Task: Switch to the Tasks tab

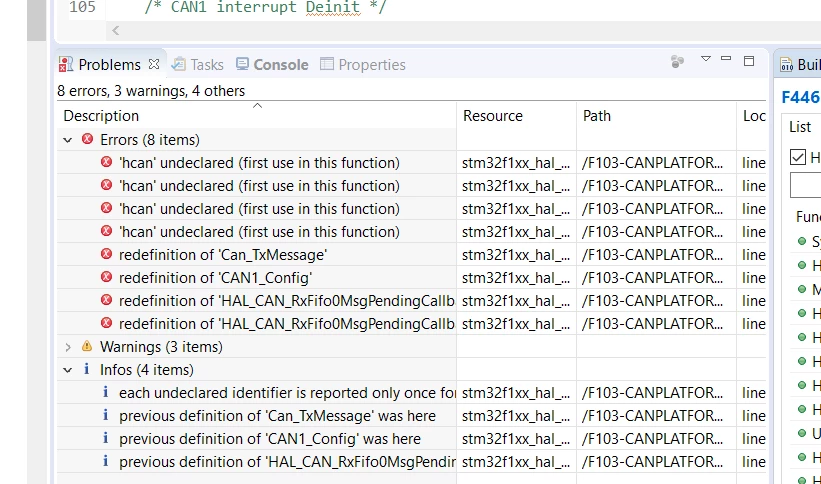Action: click(x=197, y=64)
